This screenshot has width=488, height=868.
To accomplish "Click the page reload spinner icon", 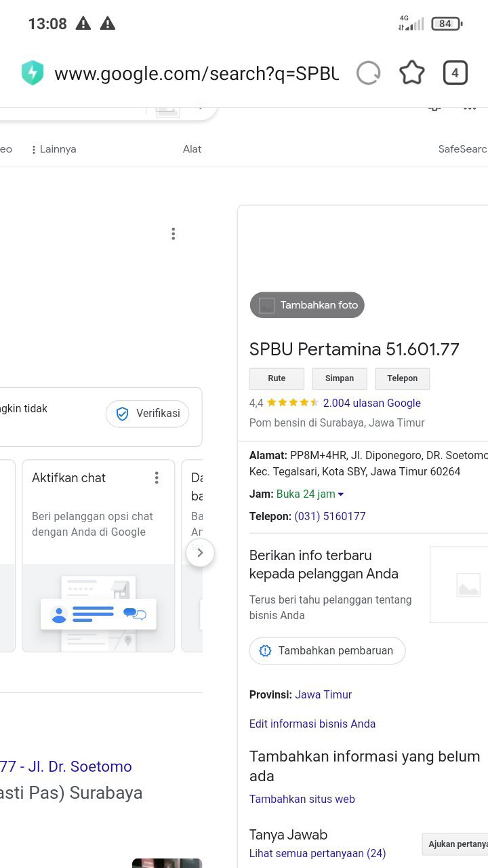I will [368, 73].
